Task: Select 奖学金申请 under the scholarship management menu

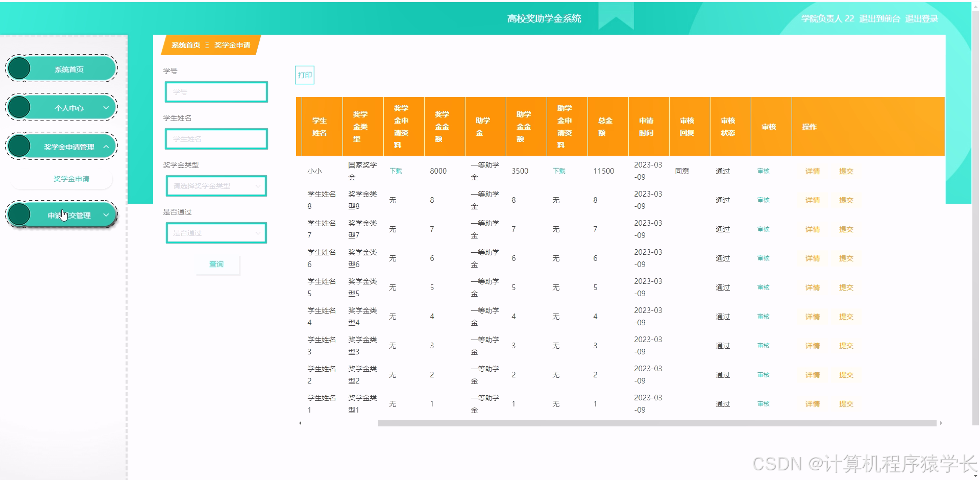Action: 71,179
